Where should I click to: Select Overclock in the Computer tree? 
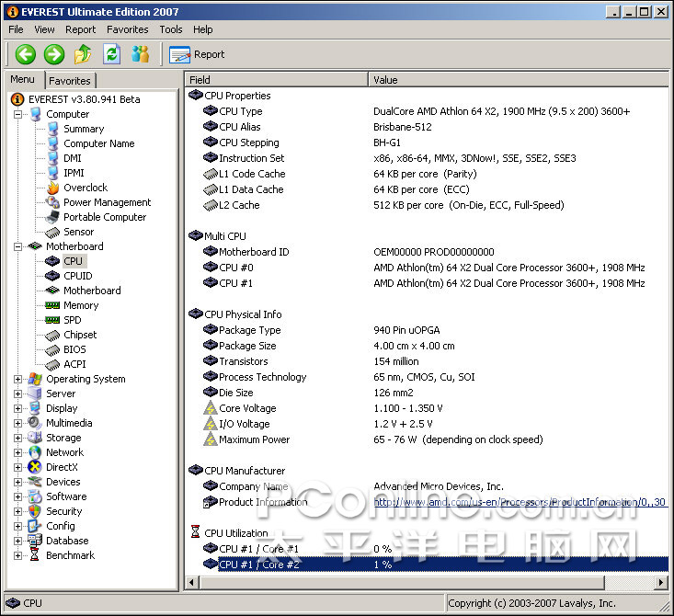coord(85,188)
